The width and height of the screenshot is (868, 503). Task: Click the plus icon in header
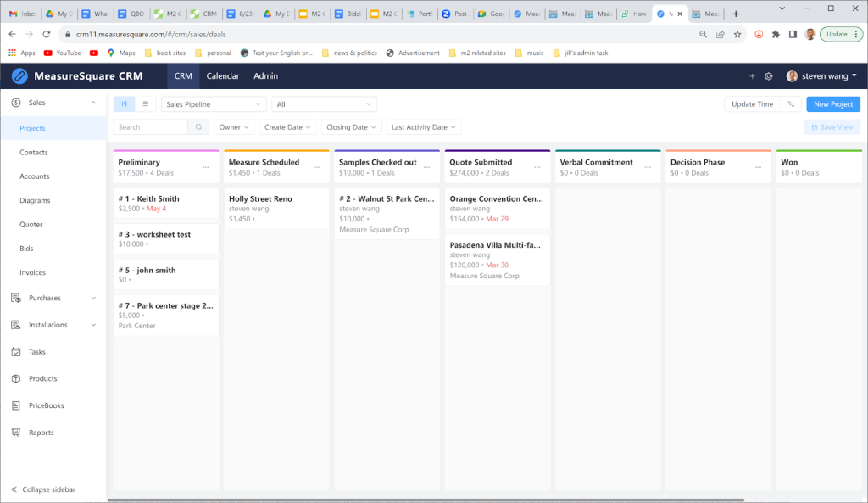(x=752, y=76)
